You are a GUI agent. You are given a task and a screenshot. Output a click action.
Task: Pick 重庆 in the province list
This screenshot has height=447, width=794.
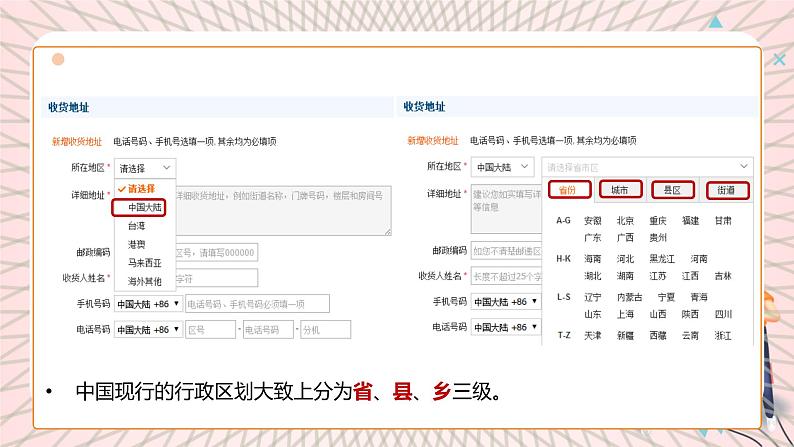[x=658, y=221]
